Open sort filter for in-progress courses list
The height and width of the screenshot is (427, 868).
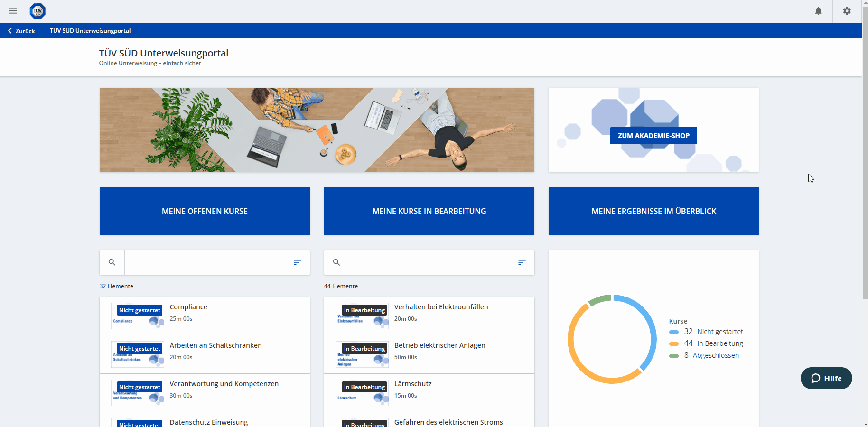coord(522,262)
